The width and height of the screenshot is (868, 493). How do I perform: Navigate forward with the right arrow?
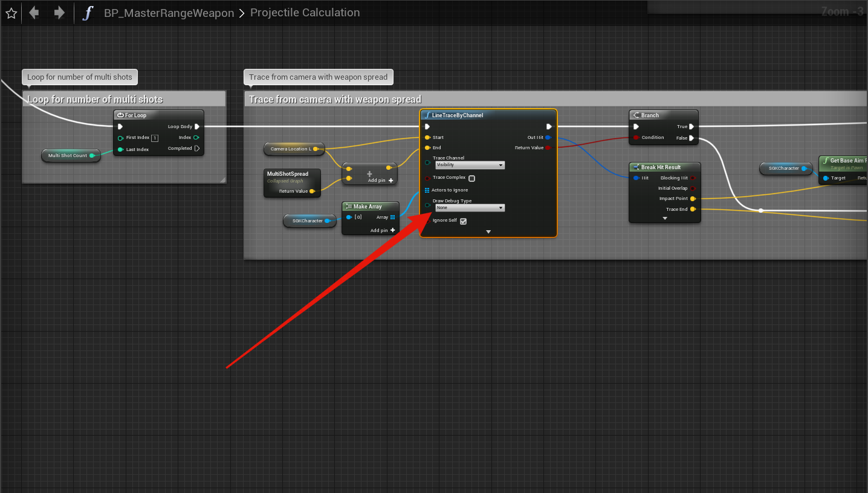[59, 13]
